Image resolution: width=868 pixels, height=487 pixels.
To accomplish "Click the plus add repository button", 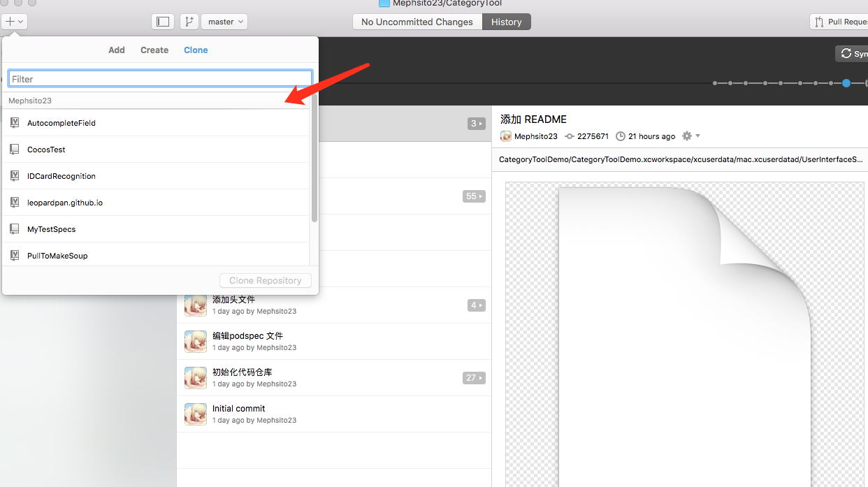I will [x=14, y=22].
